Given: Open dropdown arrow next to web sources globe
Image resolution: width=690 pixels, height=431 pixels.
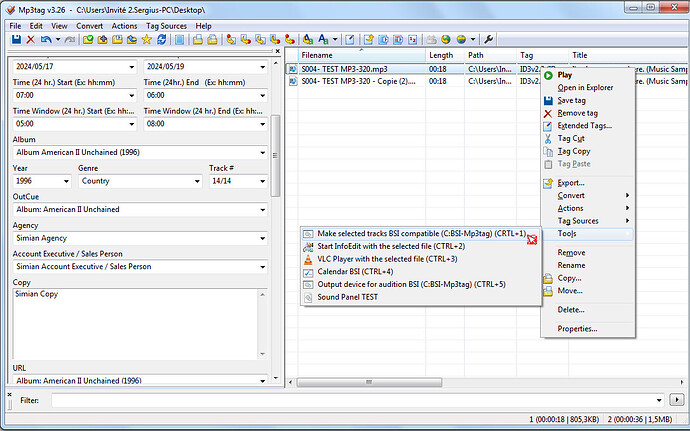Looking at the screenshot, I should tap(473, 40).
